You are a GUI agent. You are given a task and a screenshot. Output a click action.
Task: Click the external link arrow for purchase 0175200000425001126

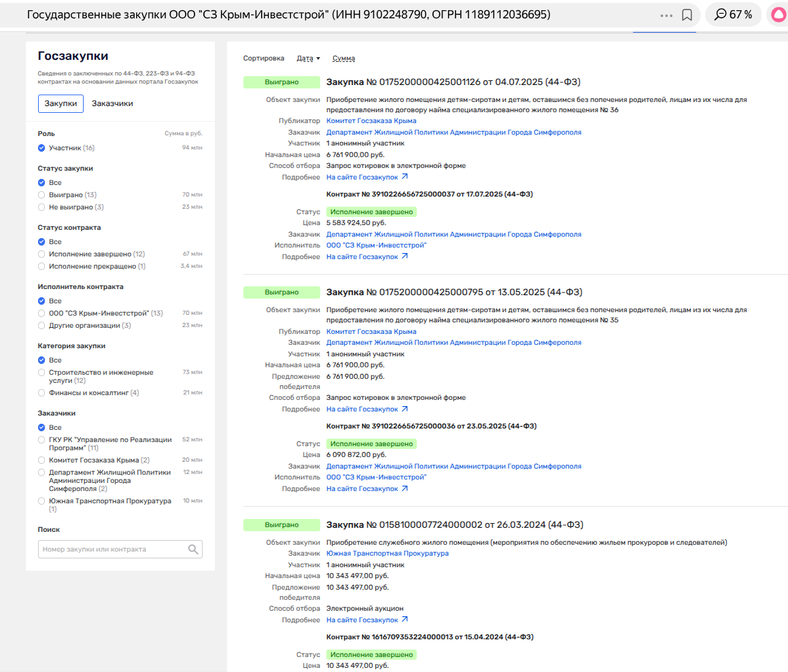(x=405, y=177)
